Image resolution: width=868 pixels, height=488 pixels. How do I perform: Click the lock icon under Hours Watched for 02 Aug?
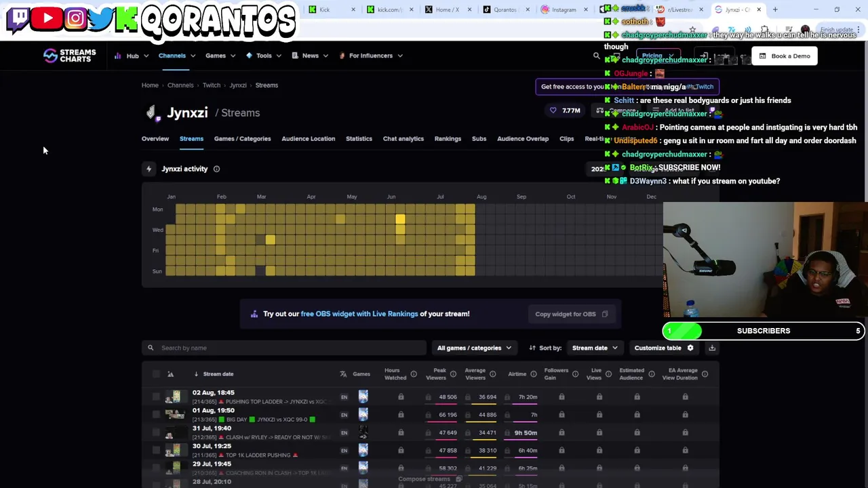point(401,396)
